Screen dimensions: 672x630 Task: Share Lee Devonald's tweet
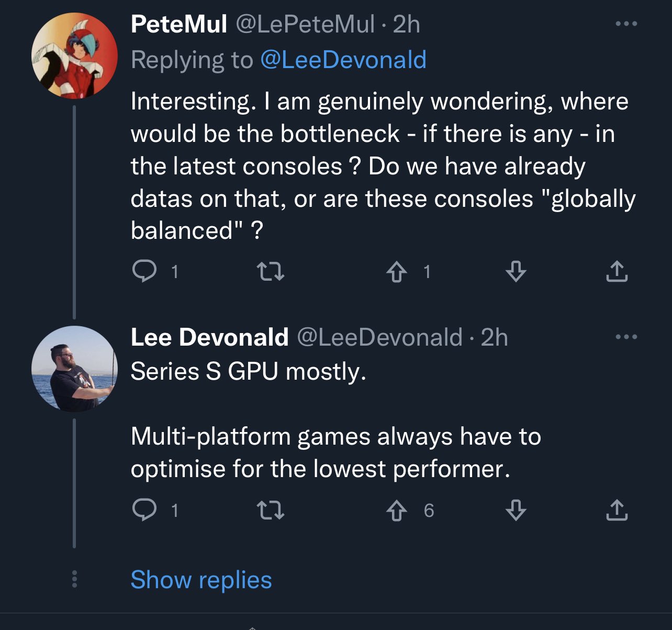pos(617,510)
